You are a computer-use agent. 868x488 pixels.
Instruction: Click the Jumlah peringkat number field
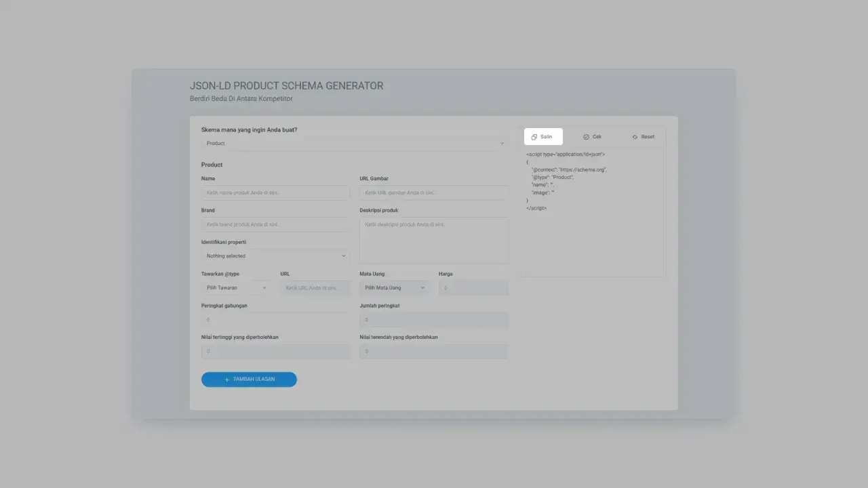coord(433,320)
